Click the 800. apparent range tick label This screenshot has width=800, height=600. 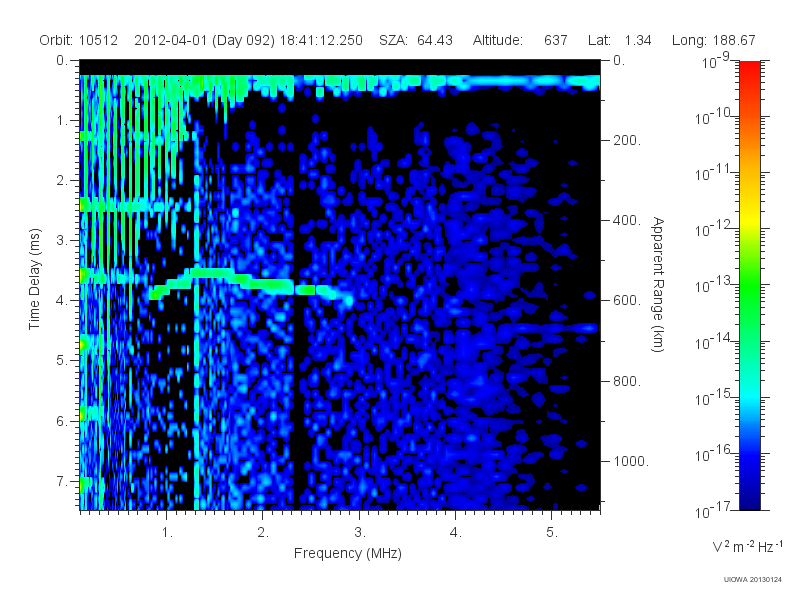pyautogui.click(x=627, y=381)
